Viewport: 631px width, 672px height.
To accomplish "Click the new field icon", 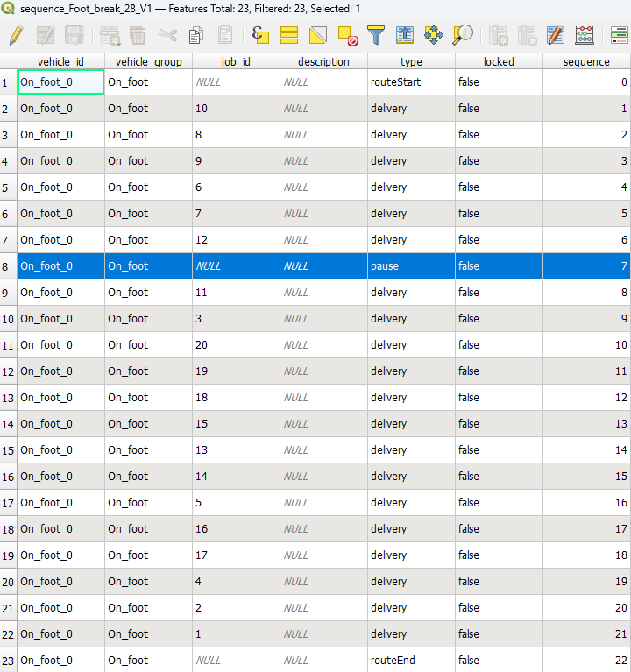I will 498,35.
